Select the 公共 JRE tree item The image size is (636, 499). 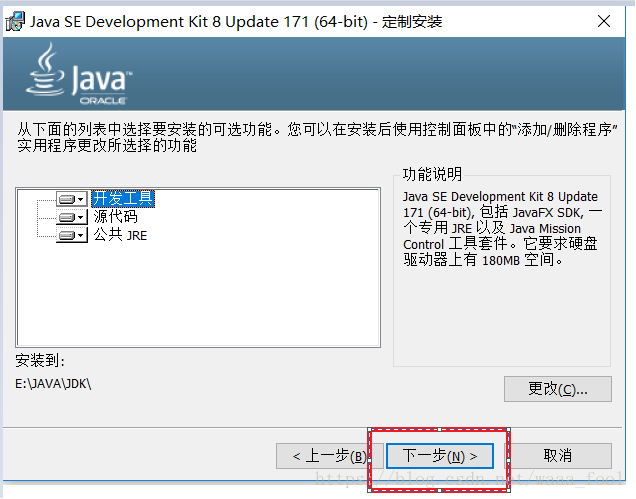[x=120, y=235]
